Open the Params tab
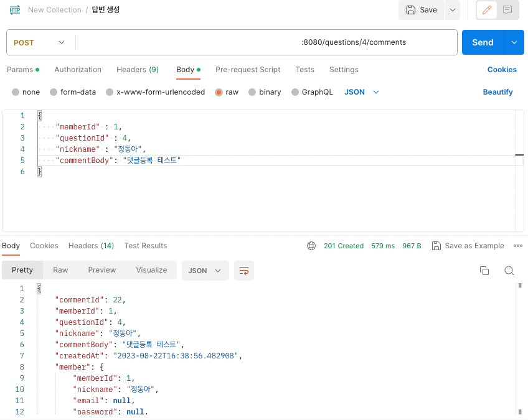Viewport: 528px width, 420px height. 23,70
